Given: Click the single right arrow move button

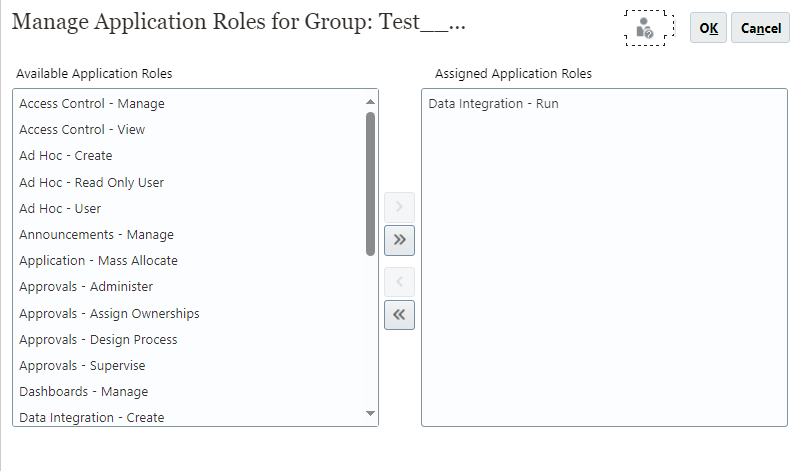Looking at the screenshot, I should (400, 207).
